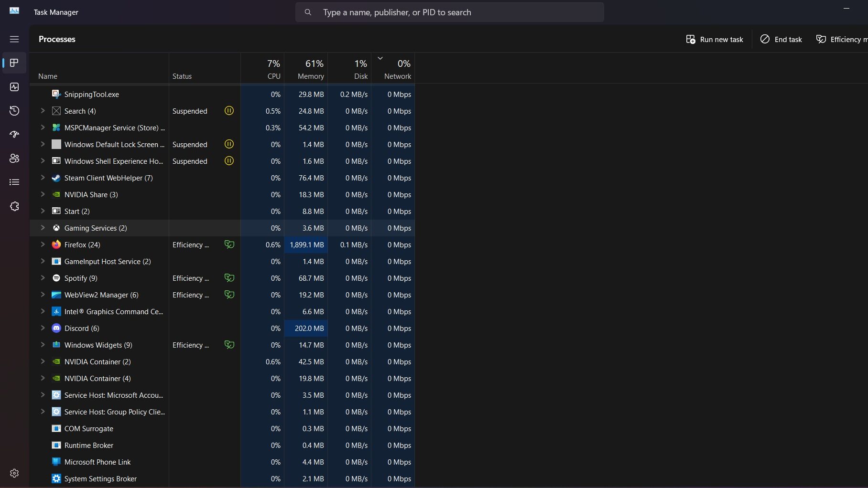Click the Microsoft Phone Link icon
Image resolution: width=868 pixels, height=488 pixels.
click(x=56, y=462)
